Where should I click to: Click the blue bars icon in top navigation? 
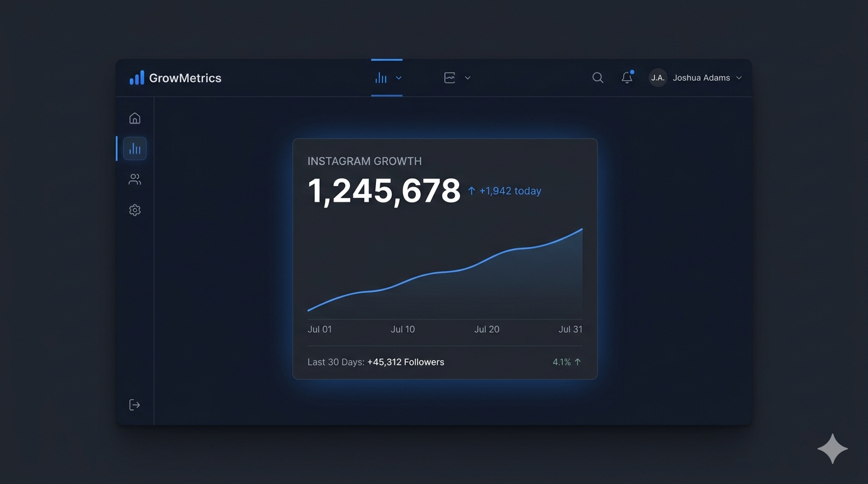point(381,77)
